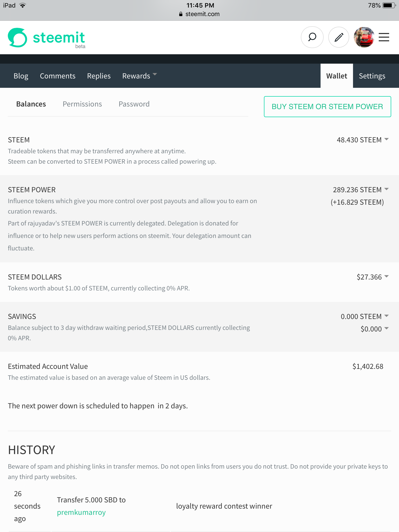Expand the 48.430 STEEM balance dropdown

pos(363,140)
